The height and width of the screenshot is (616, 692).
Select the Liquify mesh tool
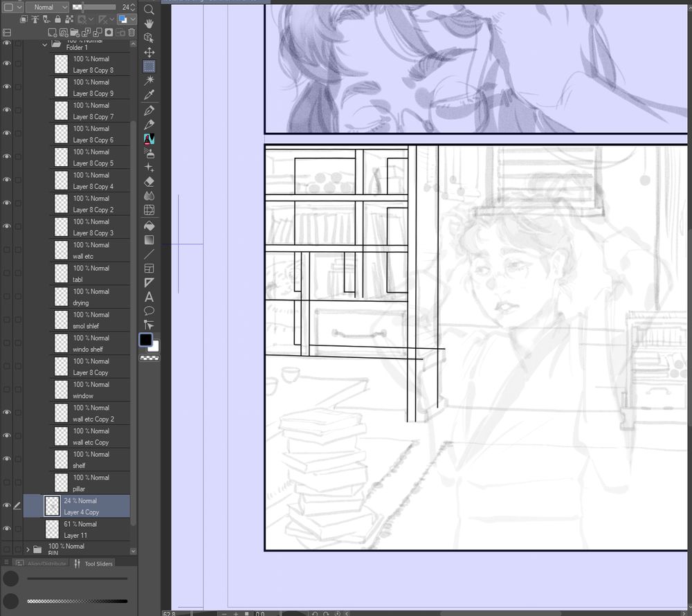[x=149, y=210]
